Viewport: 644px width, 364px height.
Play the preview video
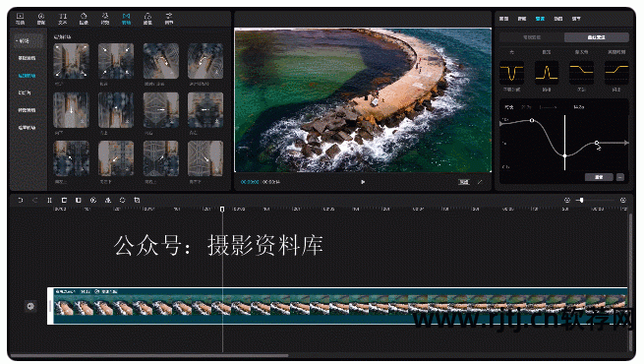363,182
